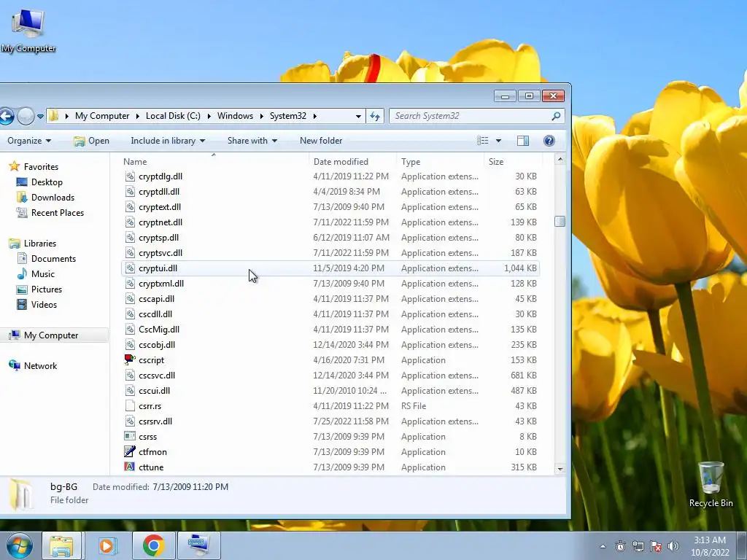Click the file list scrollbar thumb
747x560 pixels.
tap(560, 222)
